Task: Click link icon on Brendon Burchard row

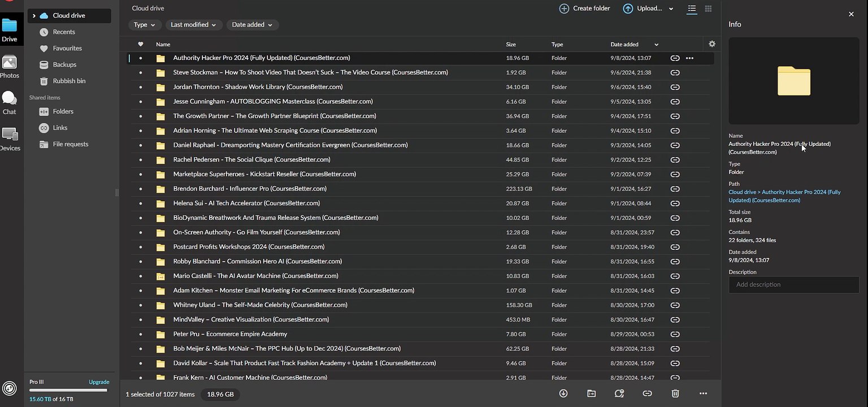Action: (675, 189)
